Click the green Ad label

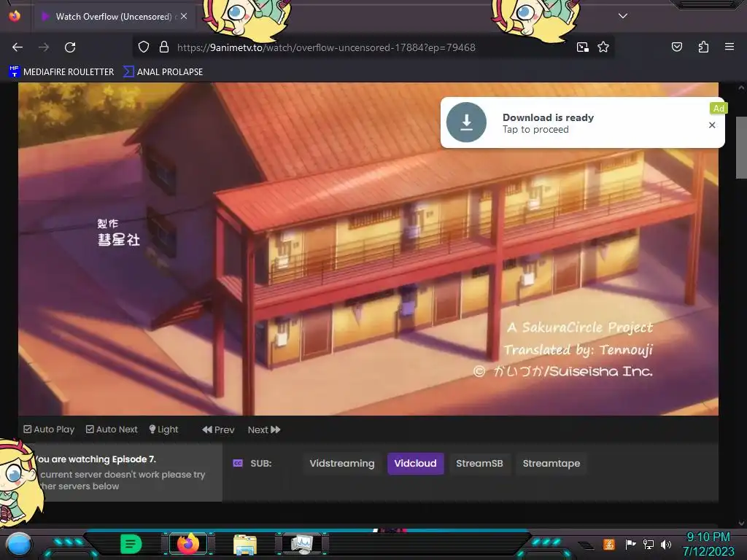coord(719,109)
